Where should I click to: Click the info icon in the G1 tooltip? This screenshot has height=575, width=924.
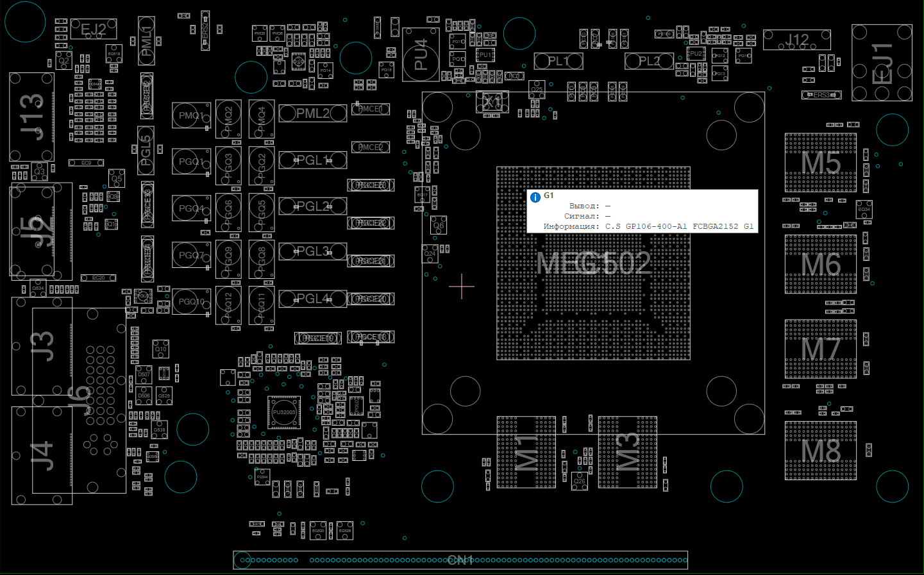[535, 197]
